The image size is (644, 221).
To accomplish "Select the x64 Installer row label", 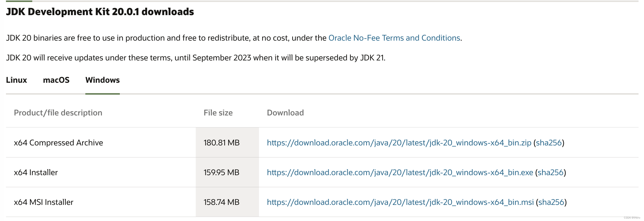I will 36,172.
